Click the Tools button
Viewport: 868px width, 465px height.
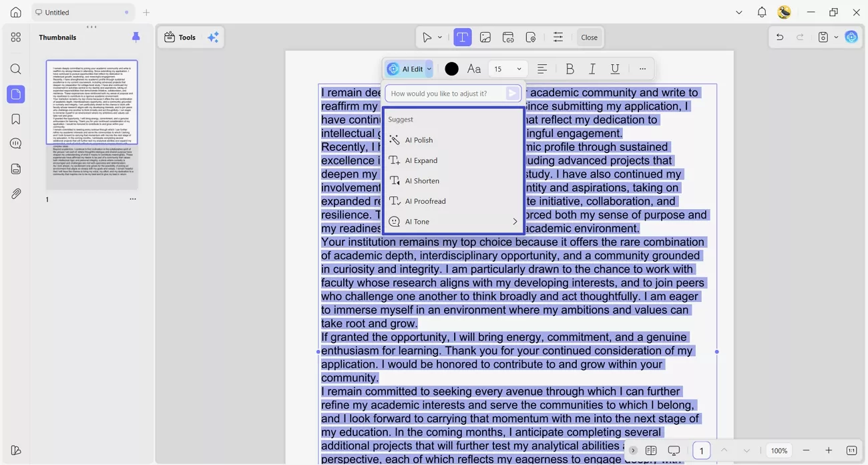click(180, 37)
